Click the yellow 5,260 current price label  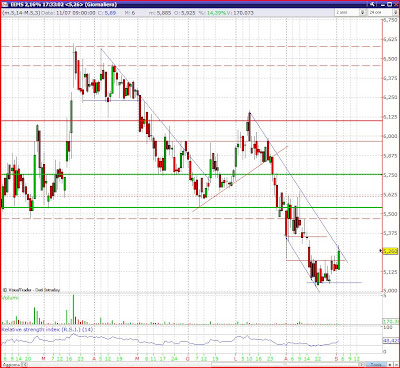click(390, 251)
